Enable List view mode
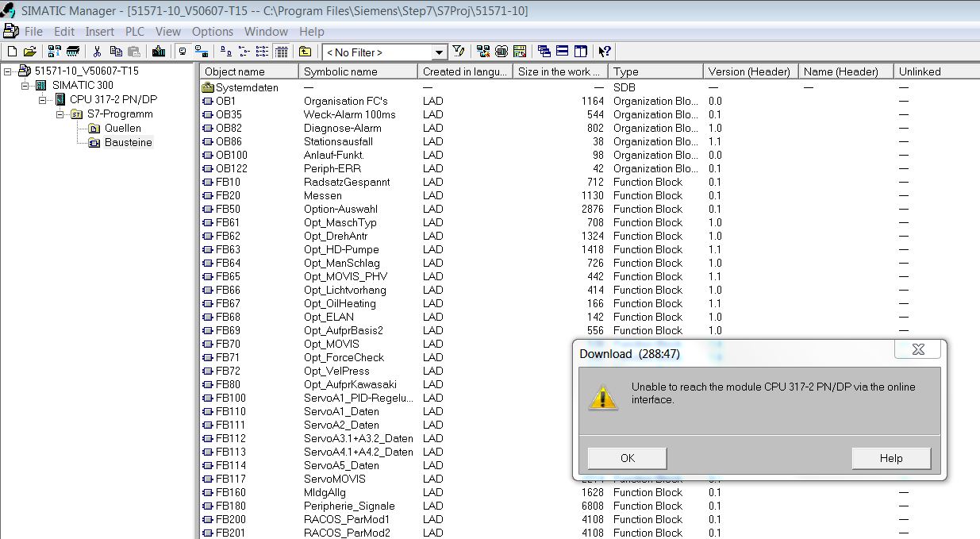 (262, 52)
